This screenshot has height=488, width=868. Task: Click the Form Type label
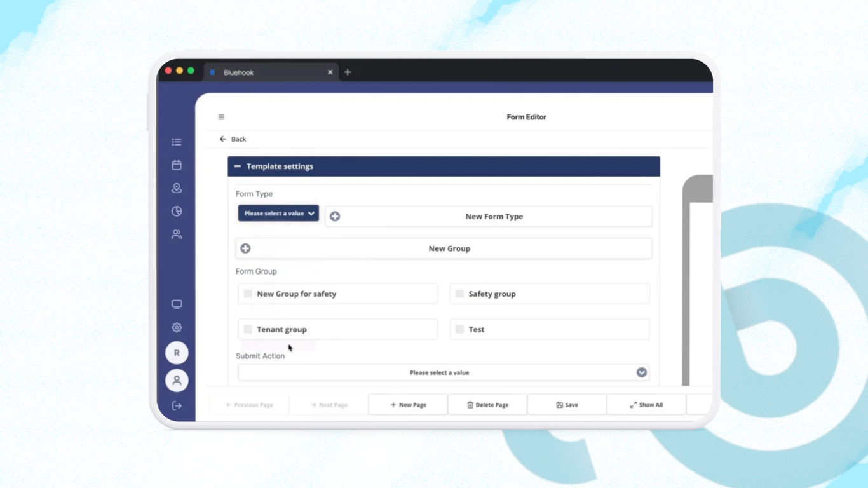pos(254,194)
